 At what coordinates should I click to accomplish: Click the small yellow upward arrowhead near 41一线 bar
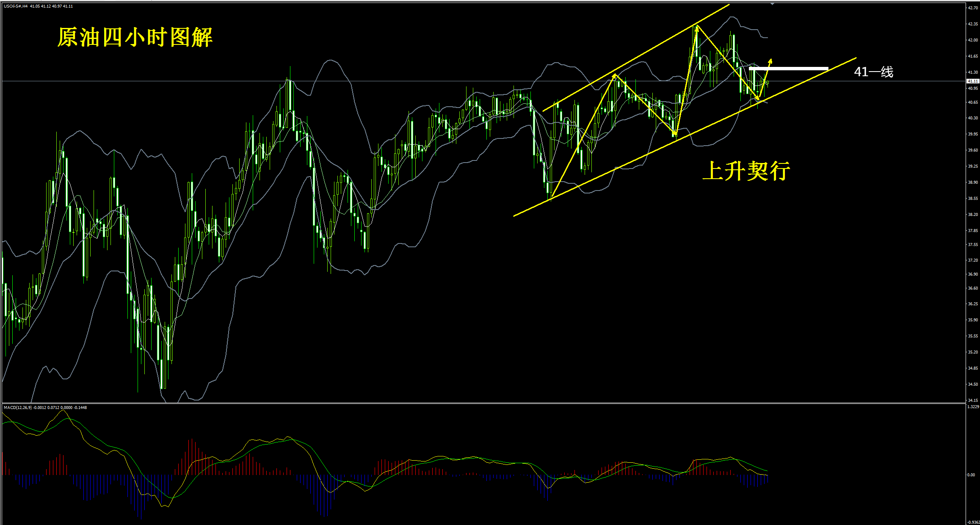tap(770, 60)
